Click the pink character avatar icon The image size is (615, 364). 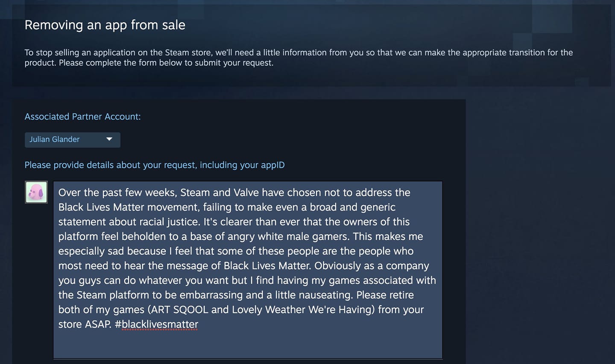tap(36, 192)
